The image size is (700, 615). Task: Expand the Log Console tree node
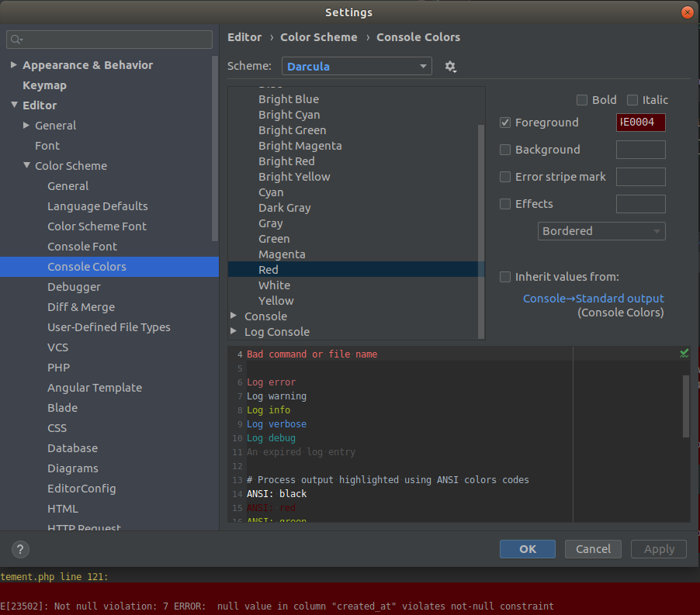click(234, 331)
